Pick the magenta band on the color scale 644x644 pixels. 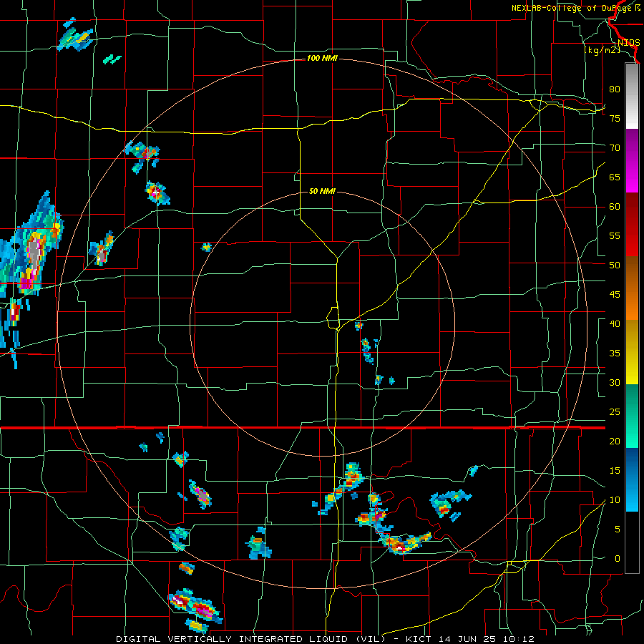coord(632,177)
